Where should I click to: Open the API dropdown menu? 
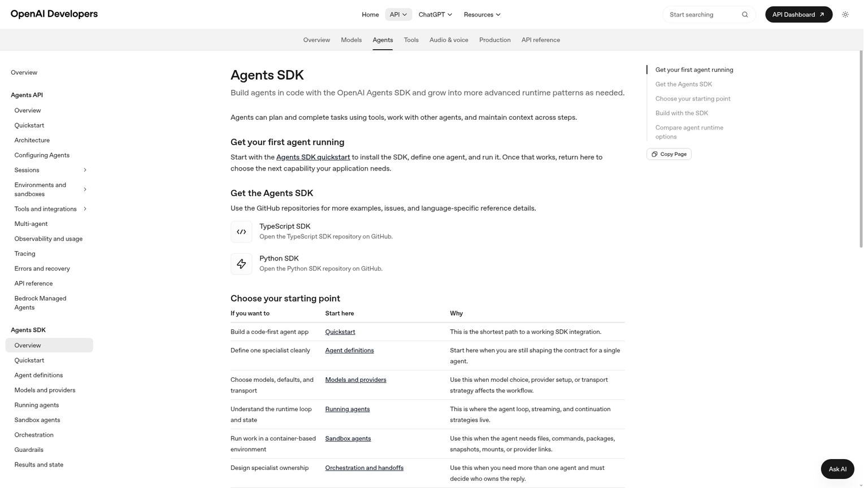click(398, 15)
